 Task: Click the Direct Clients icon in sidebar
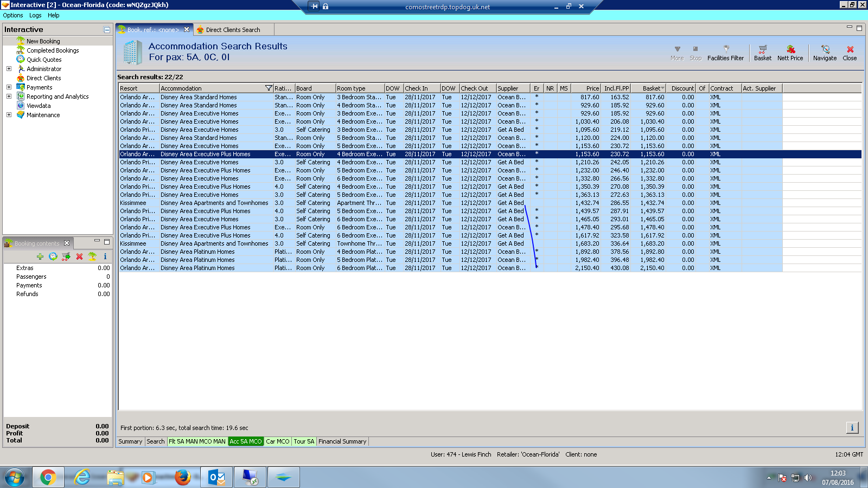(x=21, y=78)
